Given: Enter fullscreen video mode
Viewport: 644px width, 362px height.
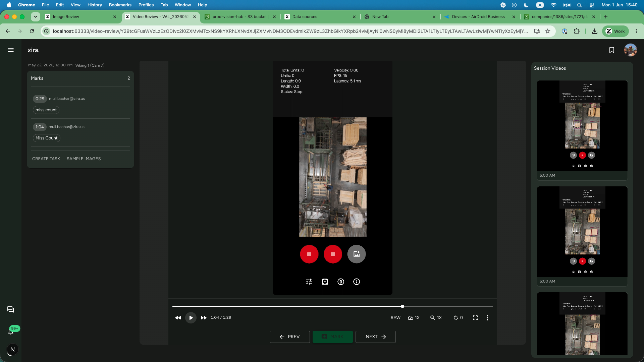Looking at the screenshot, I should (x=475, y=318).
